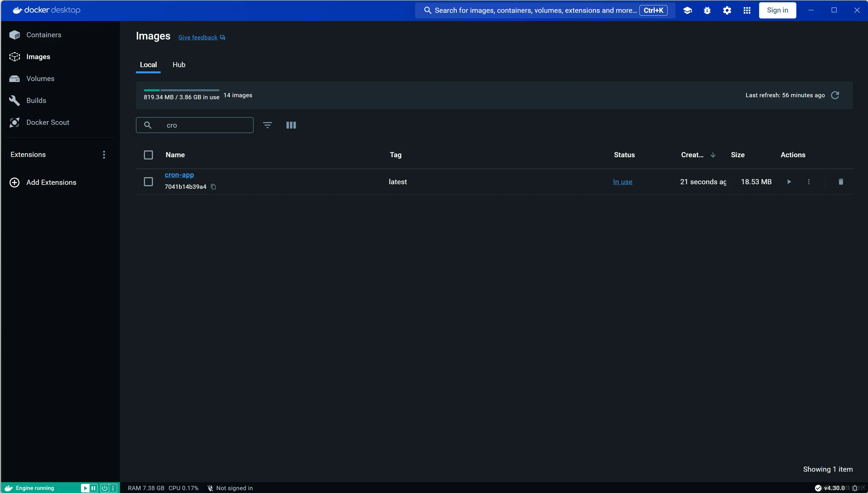Pause the Docker engine
This screenshot has width=868, height=493.
pos(94,488)
